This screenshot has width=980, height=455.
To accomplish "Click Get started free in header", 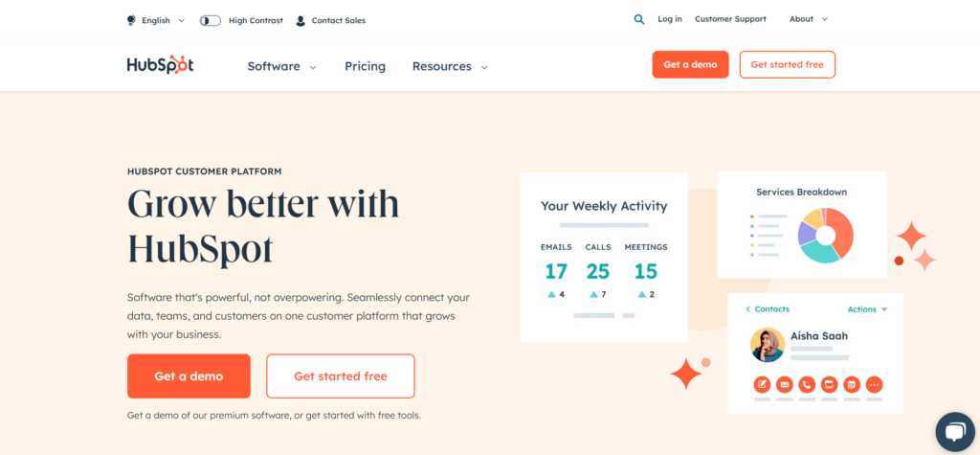I will [x=787, y=64].
